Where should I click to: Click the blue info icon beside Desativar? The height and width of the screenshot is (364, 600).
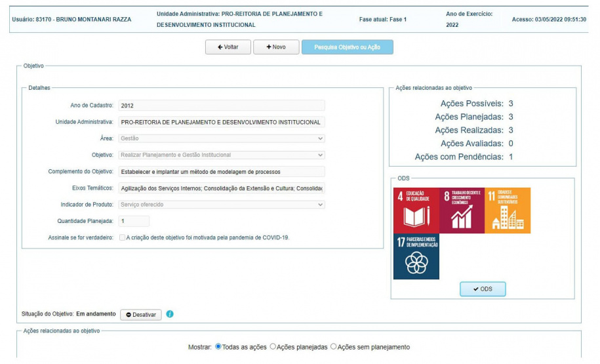click(x=170, y=314)
